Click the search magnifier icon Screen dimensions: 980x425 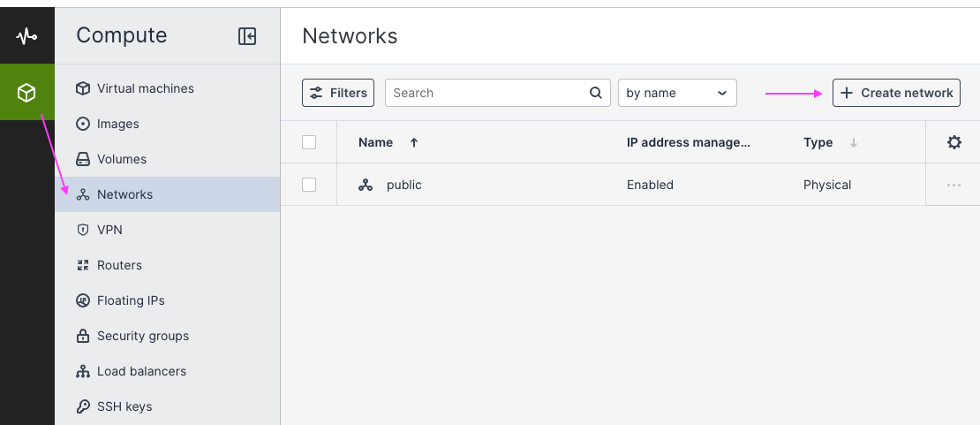pos(596,93)
